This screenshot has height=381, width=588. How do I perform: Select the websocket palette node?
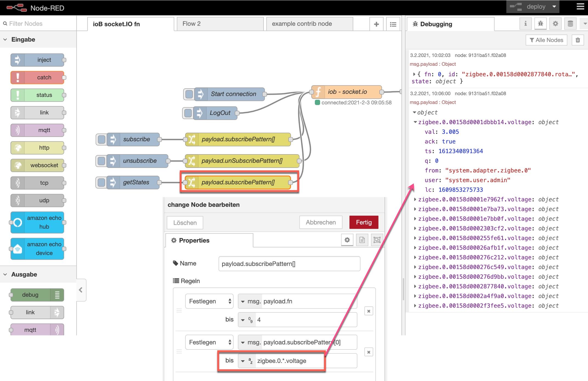[38, 165]
